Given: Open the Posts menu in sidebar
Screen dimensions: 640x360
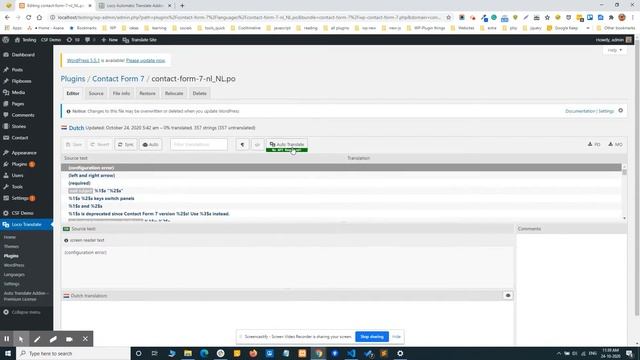Looking at the screenshot, I should click(x=17, y=70).
